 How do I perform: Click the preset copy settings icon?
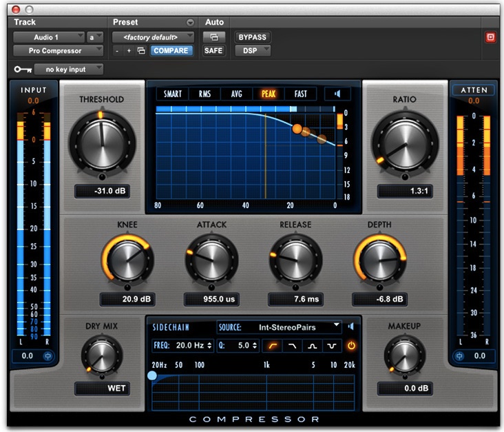(141, 50)
